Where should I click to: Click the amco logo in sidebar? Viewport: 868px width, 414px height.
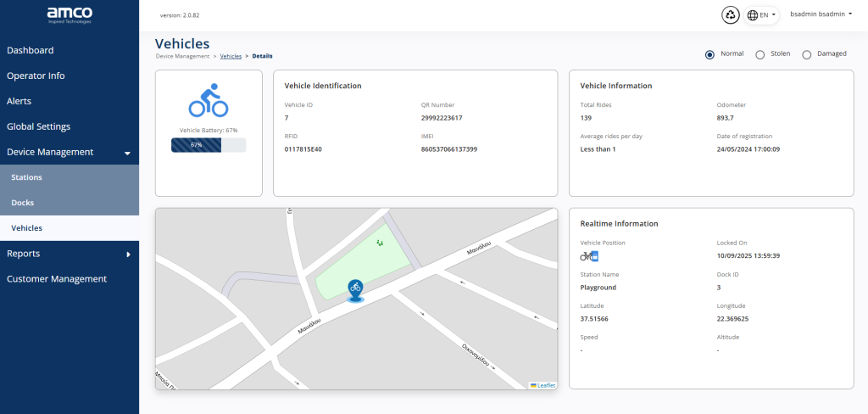click(70, 14)
